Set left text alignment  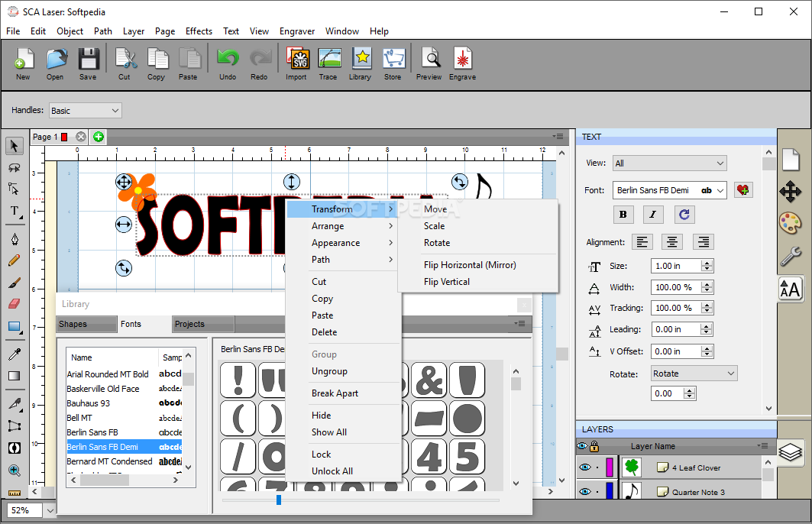click(642, 242)
